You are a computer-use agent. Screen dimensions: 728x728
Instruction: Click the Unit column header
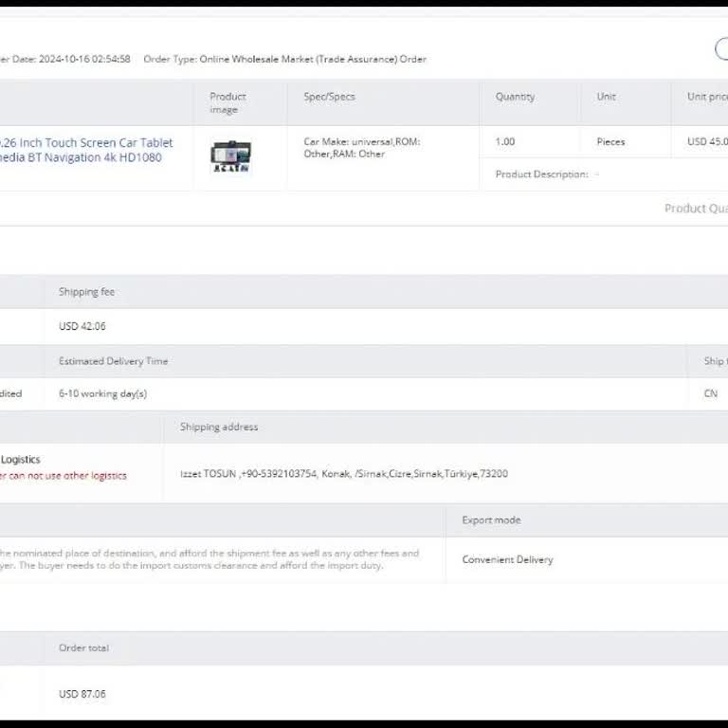606,97
